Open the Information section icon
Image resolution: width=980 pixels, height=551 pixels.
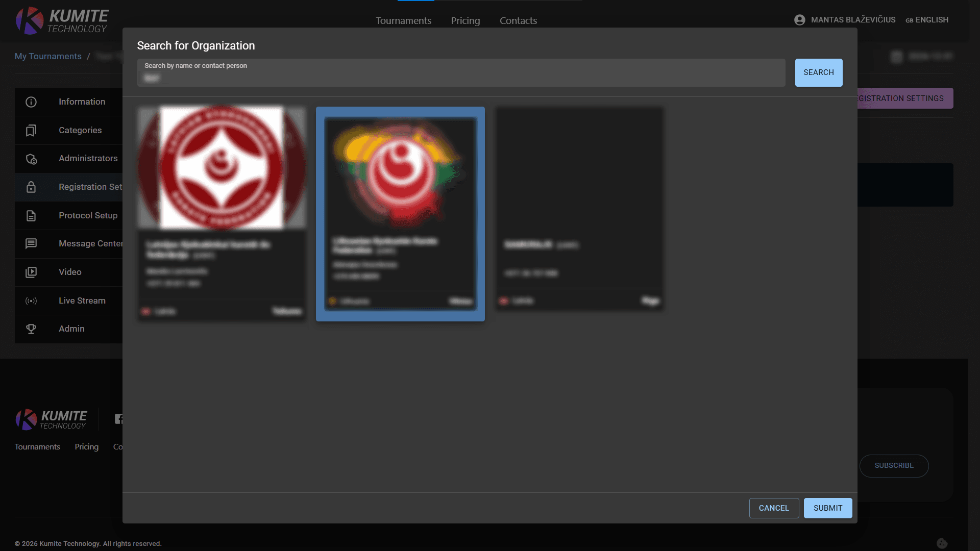coord(31,102)
